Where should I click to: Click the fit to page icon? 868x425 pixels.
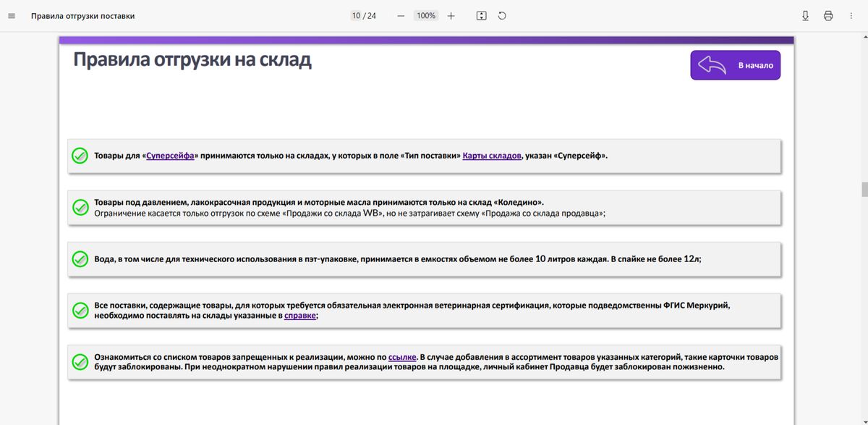point(482,16)
